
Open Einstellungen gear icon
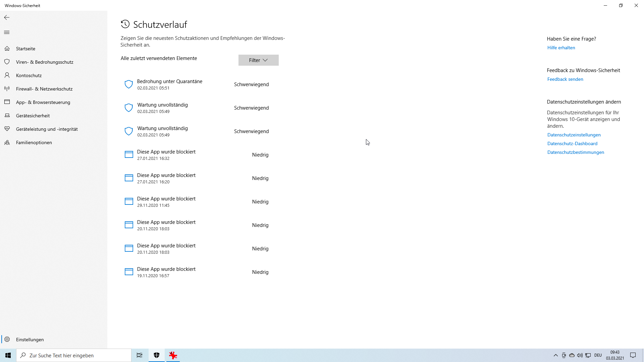[x=7, y=339]
